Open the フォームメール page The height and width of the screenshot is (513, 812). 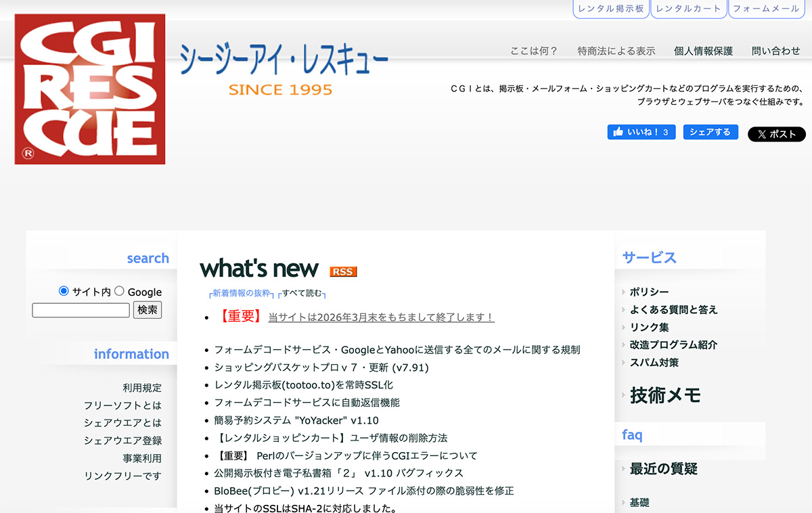pyautogui.click(x=766, y=9)
